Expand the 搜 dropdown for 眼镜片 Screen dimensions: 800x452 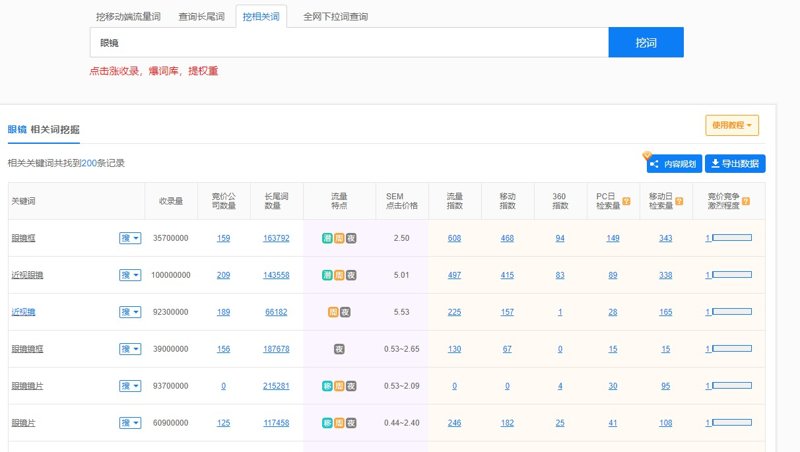130,423
